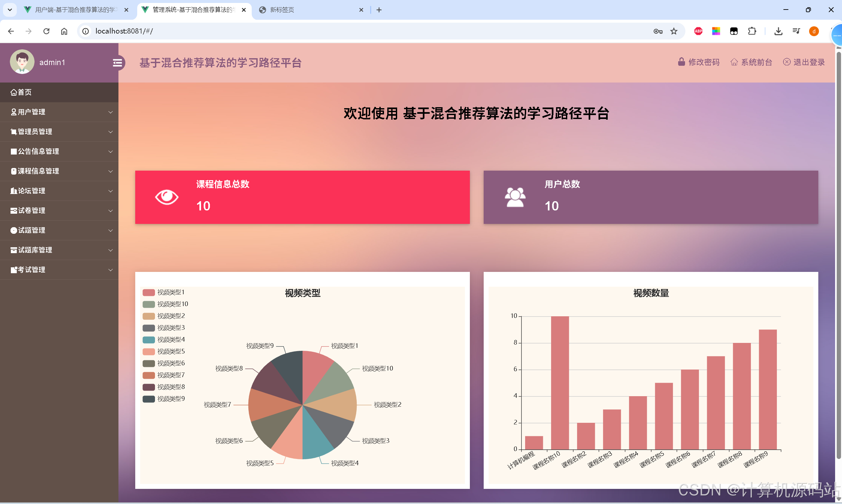Click the home icon next to 首页
Image resolution: width=842 pixels, height=504 pixels.
13,92
